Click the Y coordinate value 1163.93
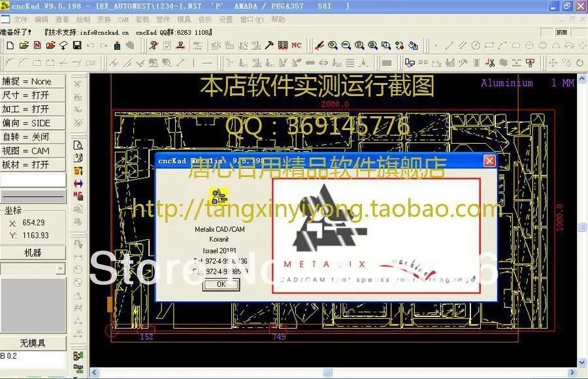 click(x=36, y=235)
